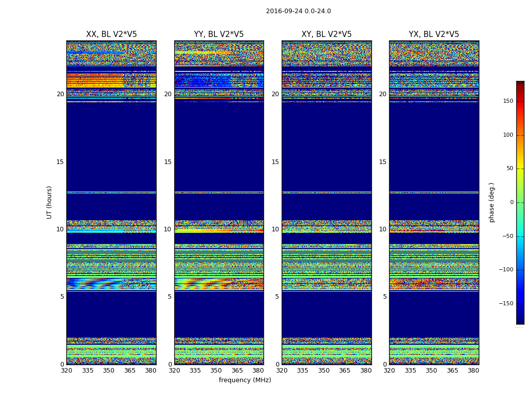Click the 'phase (deg.)' colorbar label

(491, 202)
